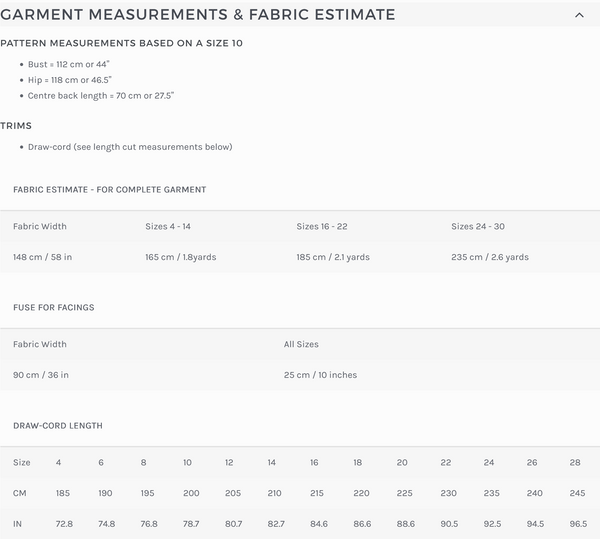
Task: Select the 148 cm / 58 in cell
Action: pyautogui.click(x=42, y=257)
